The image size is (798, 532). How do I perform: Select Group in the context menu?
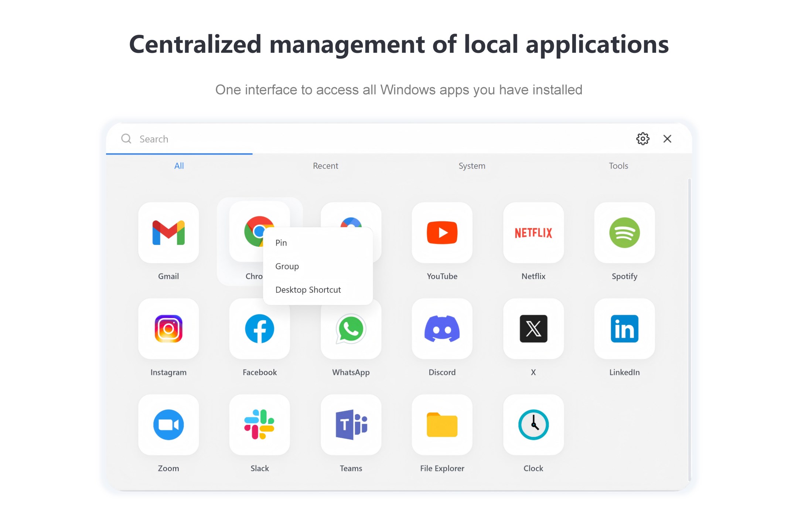(x=318, y=266)
